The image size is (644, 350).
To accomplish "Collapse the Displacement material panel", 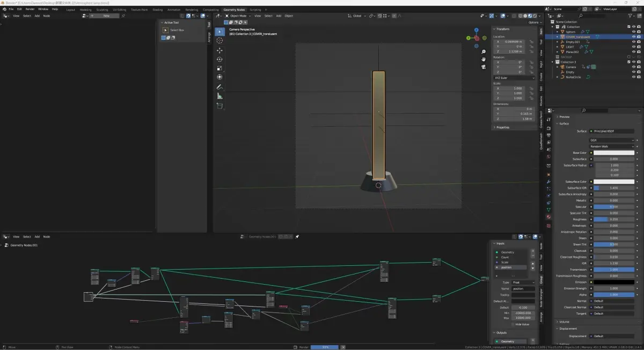I will point(567,329).
